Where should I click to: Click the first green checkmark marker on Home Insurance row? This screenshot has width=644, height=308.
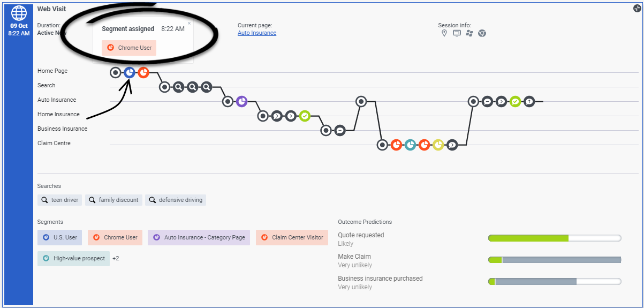pos(305,116)
